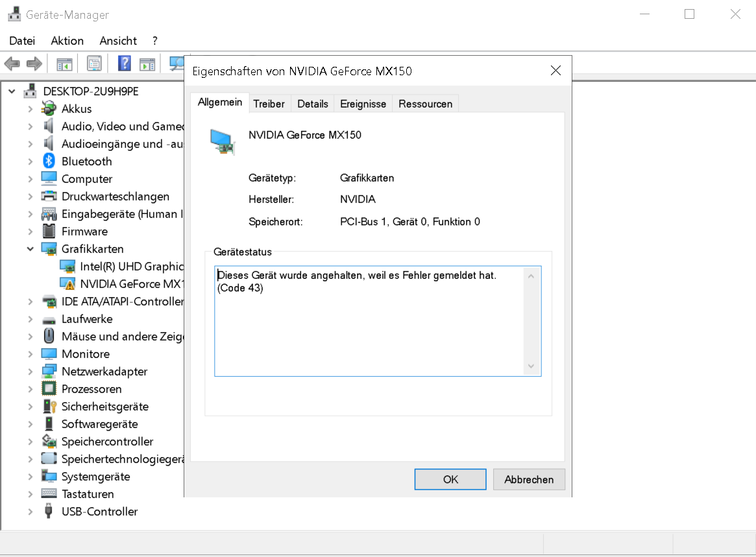
Task: Select the Tastaturen keyboard icon
Action: pyautogui.click(x=49, y=493)
